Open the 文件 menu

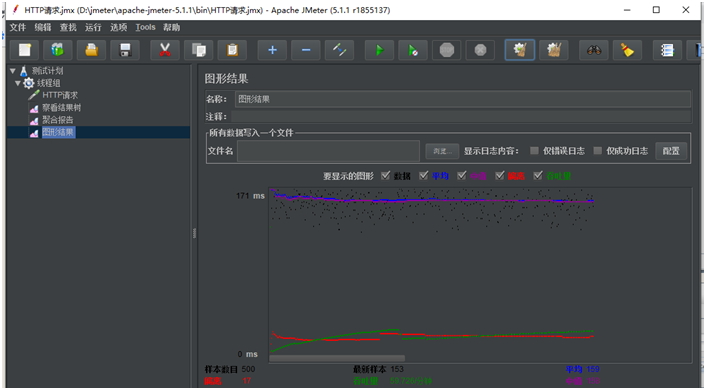[x=18, y=27]
